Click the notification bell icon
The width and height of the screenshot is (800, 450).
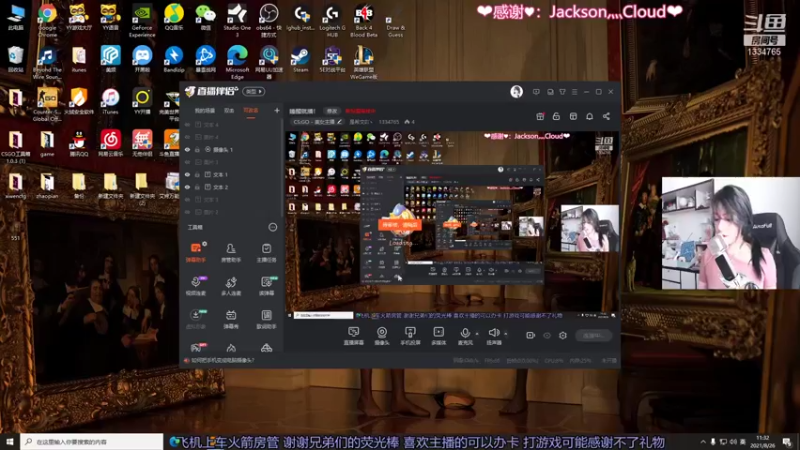click(x=589, y=116)
